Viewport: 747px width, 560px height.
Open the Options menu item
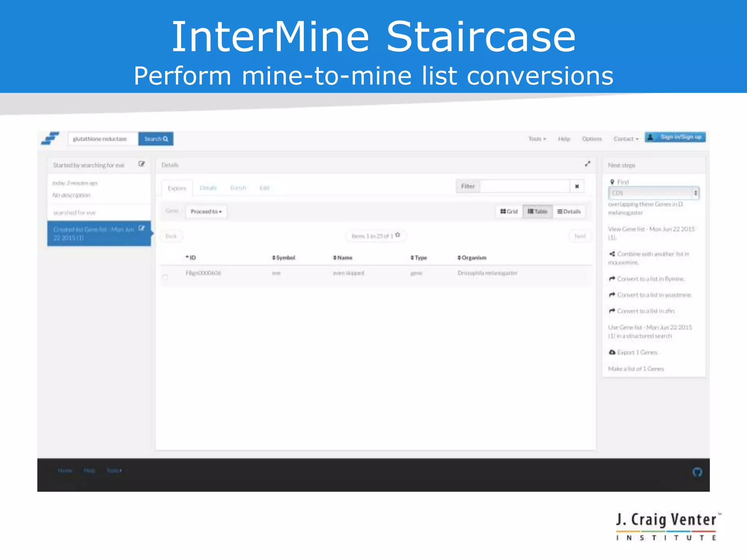pyautogui.click(x=592, y=139)
